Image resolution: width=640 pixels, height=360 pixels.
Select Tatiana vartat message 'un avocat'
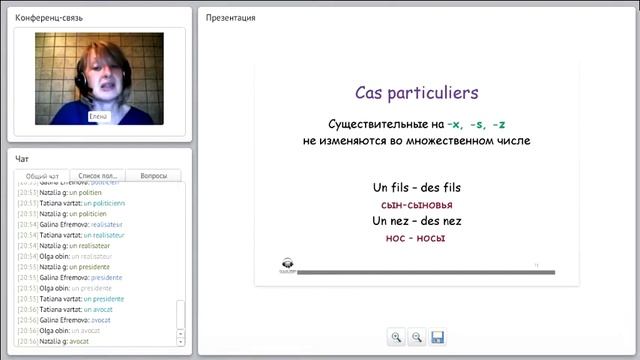tap(65, 309)
